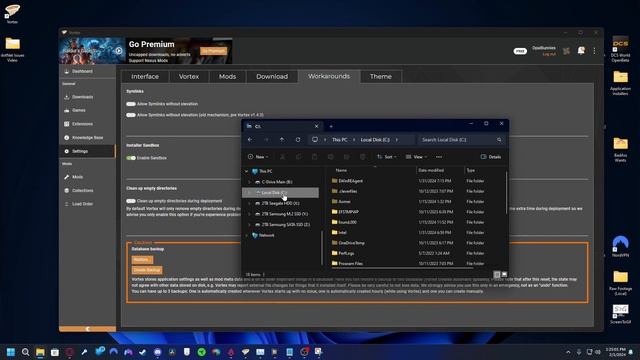Screen dimensions: 640x360
Task: Open the Vortex desktop shortcut
Action: (12, 13)
